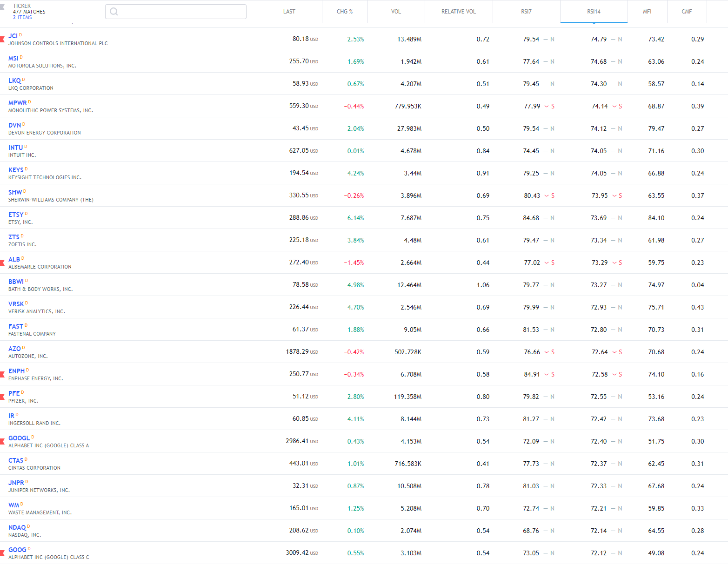
Task: Toggle the red flag on JCI row
Action: [2, 39]
